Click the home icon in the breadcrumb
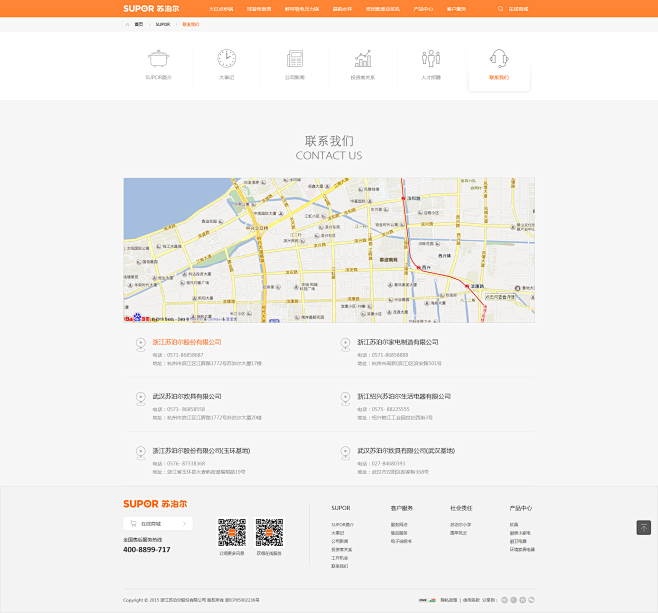This screenshot has width=658, height=613. [x=127, y=24]
